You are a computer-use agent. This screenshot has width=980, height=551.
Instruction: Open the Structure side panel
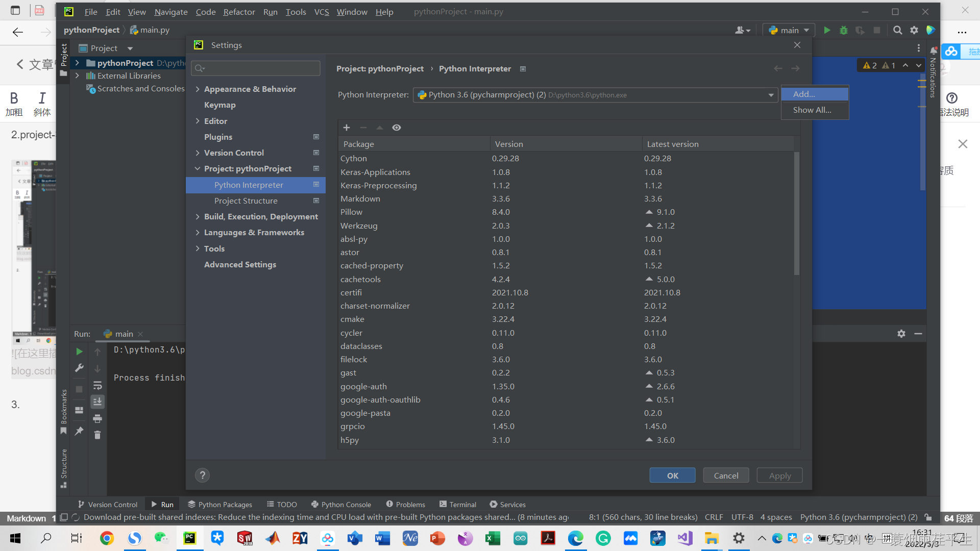pos(64,468)
